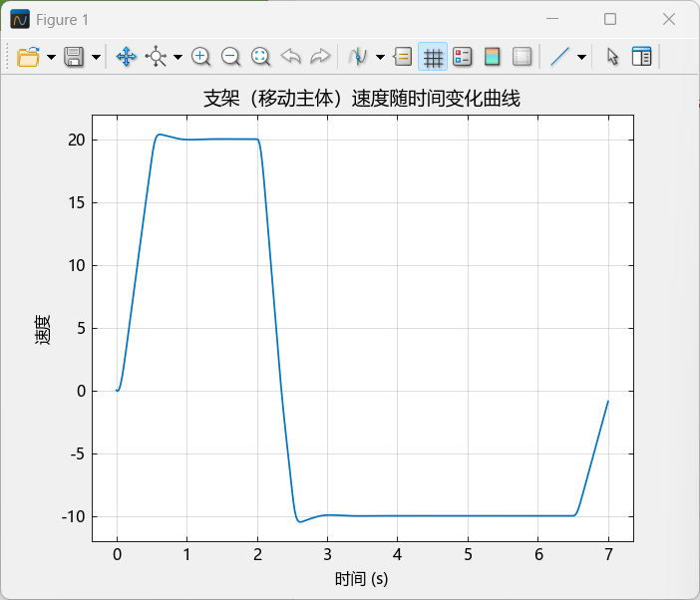Toggle the axes box outline icon
Viewport: 700px width, 600px height.
[x=522, y=57]
